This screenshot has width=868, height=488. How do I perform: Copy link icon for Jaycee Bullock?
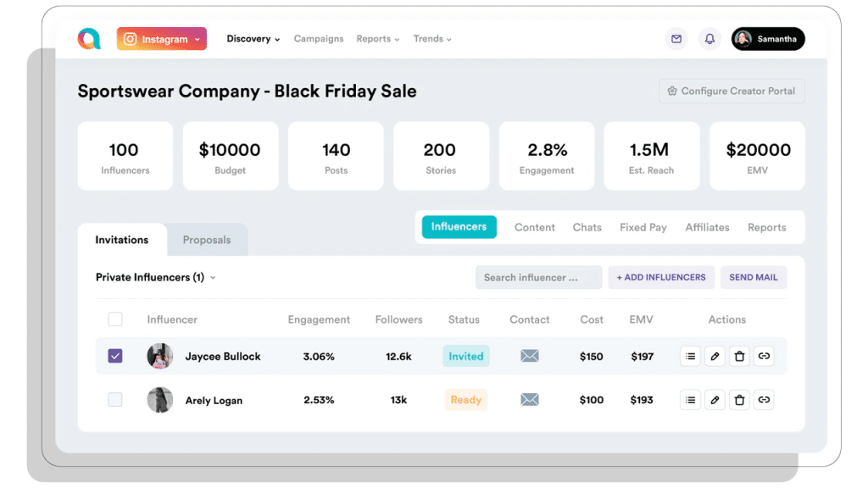764,357
